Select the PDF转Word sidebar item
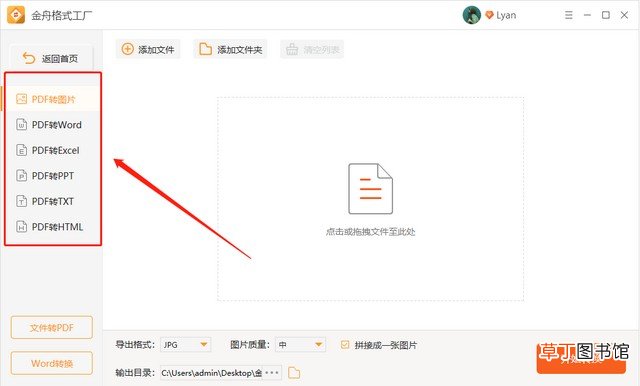This screenshot has width=640, height=386. 51,124
